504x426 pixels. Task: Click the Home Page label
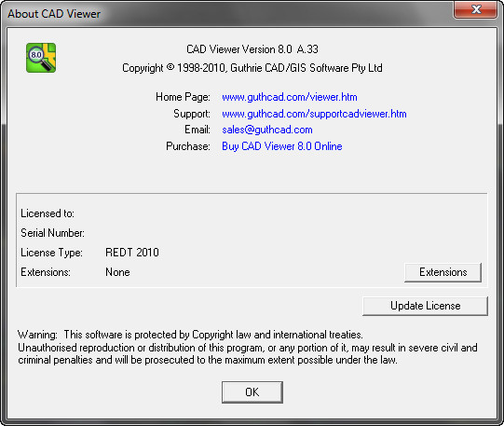pyautogui.click(x=183, y=97)
